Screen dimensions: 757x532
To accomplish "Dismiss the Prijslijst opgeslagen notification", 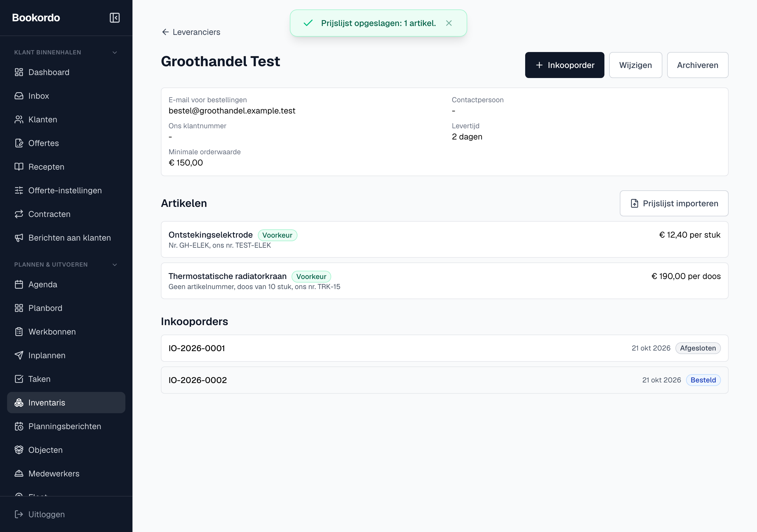I will click(x=449, y=23).
